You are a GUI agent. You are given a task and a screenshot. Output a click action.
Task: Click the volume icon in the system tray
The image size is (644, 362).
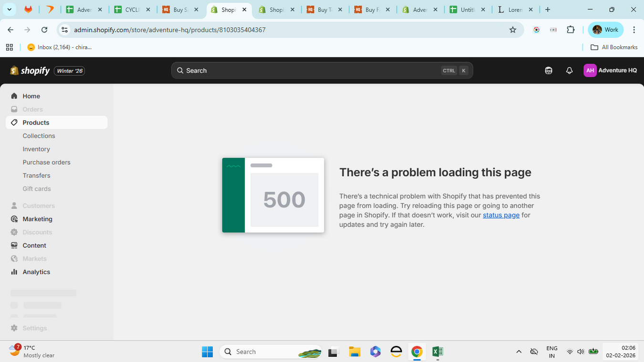point(581,352)
